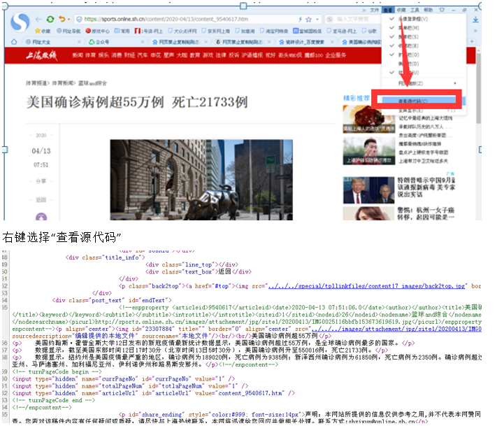Click the Wall Street bull article image
This screenshot has width=504, height=426.
click(x=201, y=180)
